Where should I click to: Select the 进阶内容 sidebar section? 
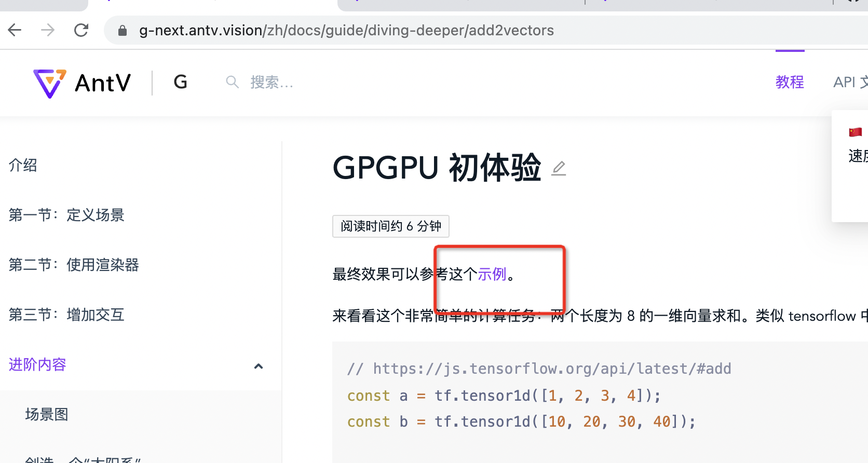(37, 364)
